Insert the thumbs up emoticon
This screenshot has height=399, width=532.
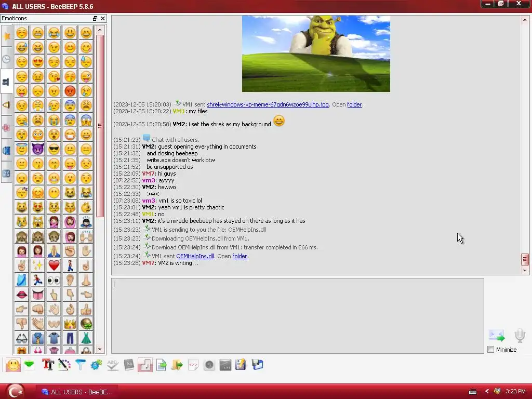pos(86,309)
